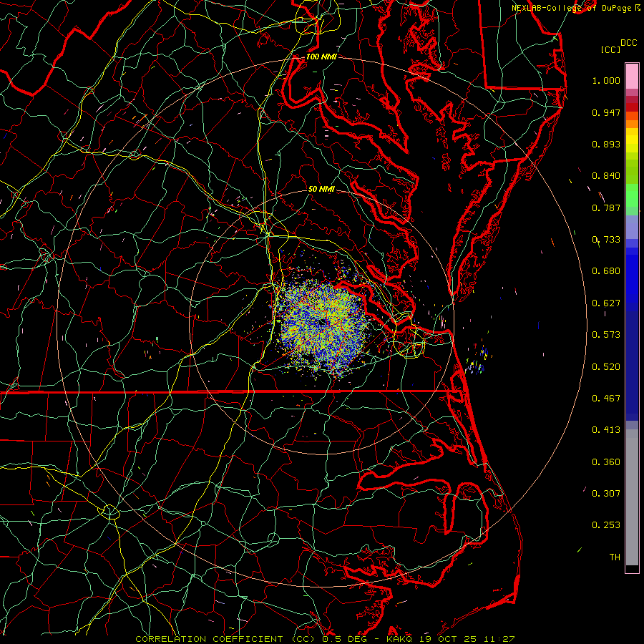Click the 100 NMI range ring label
The width and height of the screenshot is (644, 644).
pos(321,57)
